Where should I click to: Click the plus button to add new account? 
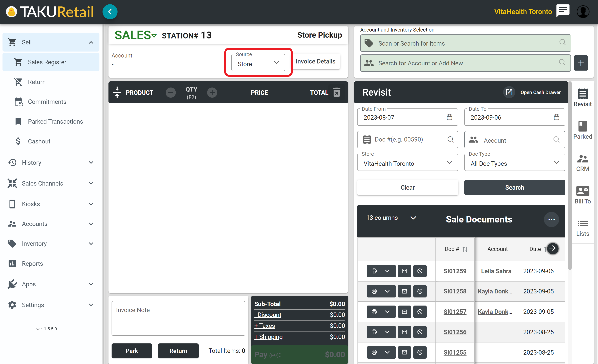[x=580, y=63]
